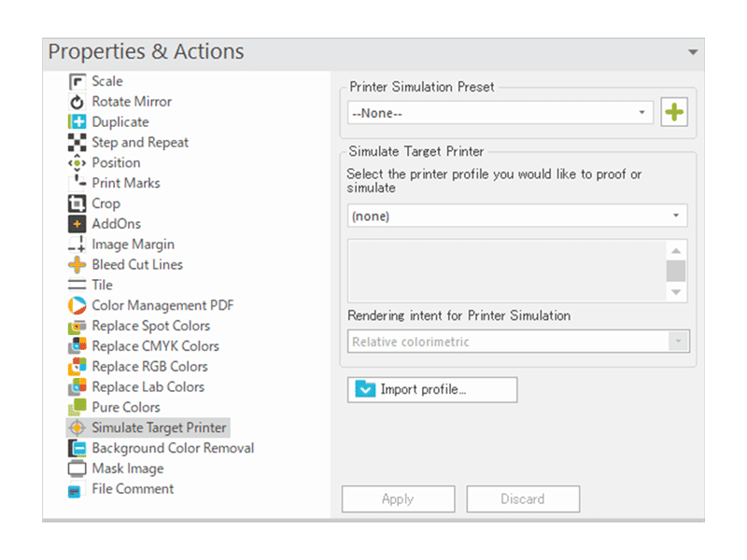Click the profile description scrollbar down arrow
The width and height of the screenshot is (747, 560).
(676, 292)
